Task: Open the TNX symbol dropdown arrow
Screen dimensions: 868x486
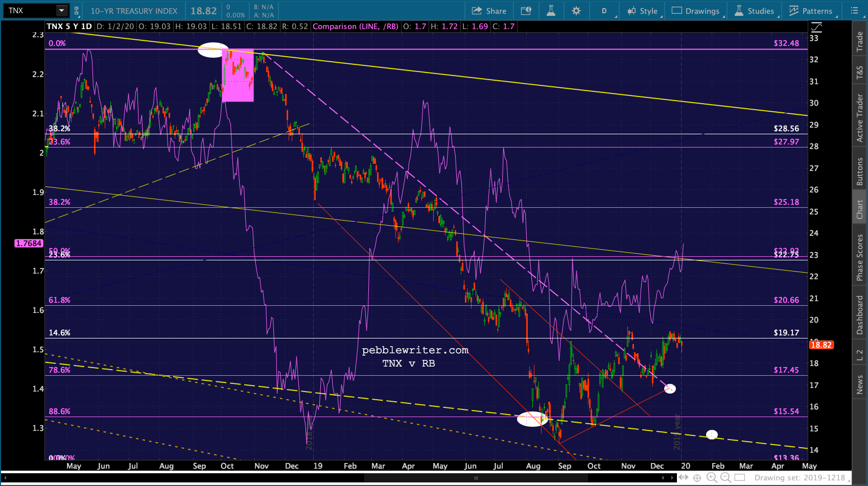Action: (61, 11)
